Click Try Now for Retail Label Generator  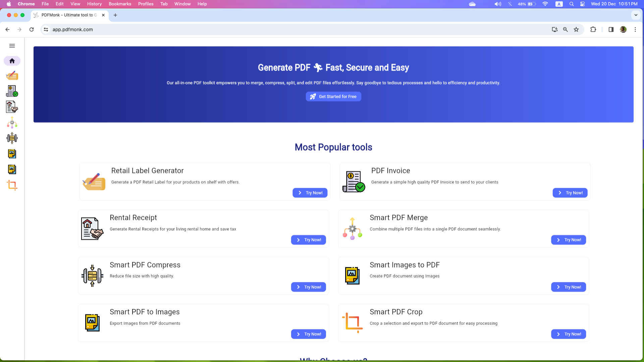click(x=310, y=192)
